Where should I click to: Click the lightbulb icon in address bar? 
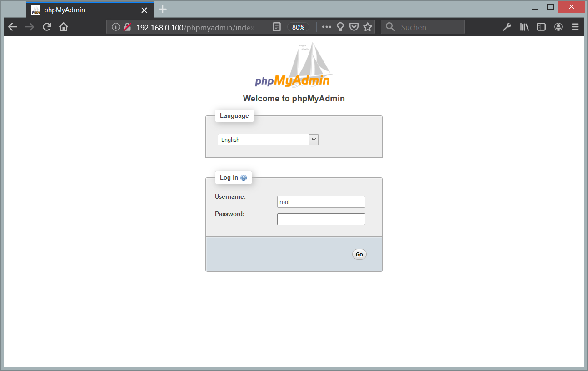coord(340,27)
